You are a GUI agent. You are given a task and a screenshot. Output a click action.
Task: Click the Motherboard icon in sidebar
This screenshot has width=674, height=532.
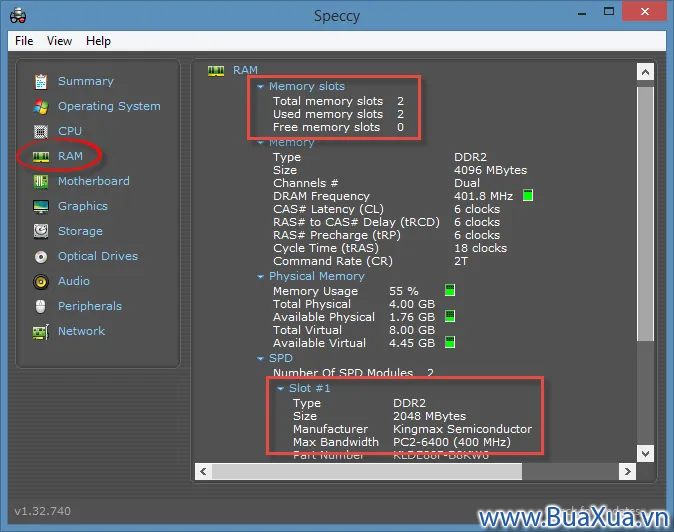point(41,182)
